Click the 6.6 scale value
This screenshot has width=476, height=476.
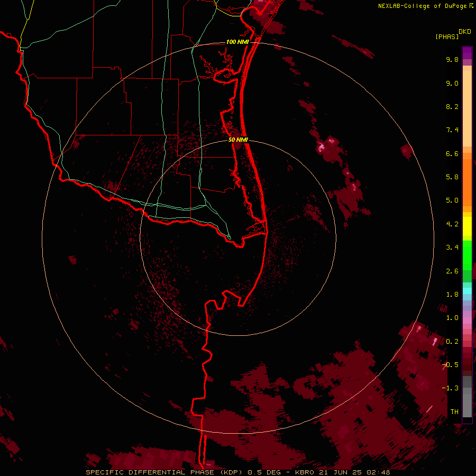coord(452,153)
